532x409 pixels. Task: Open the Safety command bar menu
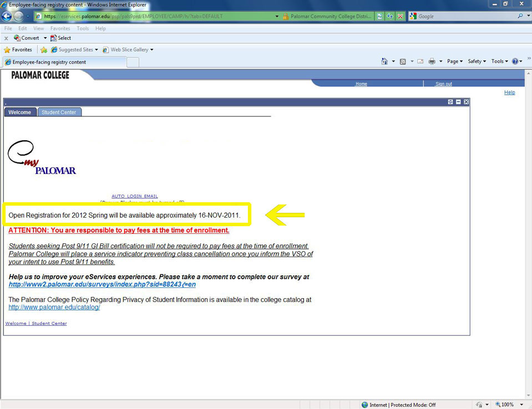coord(477,62)
